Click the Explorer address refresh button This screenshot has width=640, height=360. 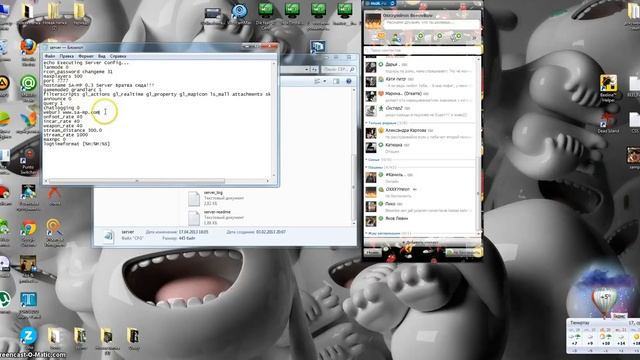pyautogui.click(x=314, y=69)
